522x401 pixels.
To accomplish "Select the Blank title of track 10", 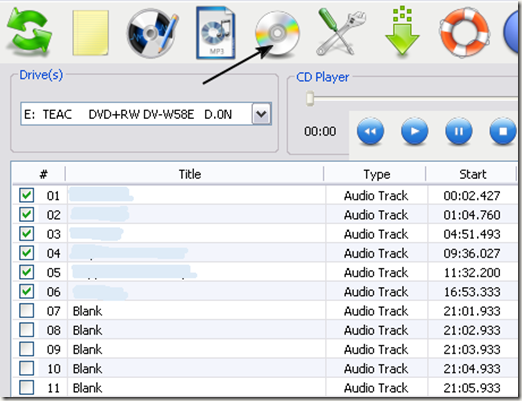I will pyautogui.click(x=87, y=369).
